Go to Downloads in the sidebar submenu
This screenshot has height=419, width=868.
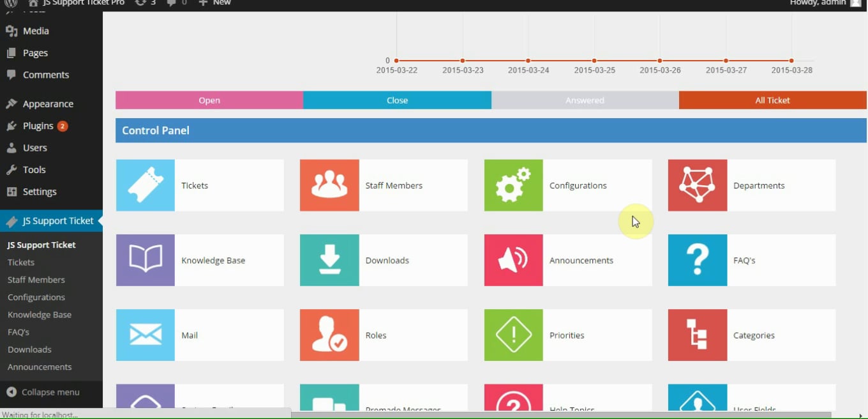pyautogui.click(x=29, y=349)
